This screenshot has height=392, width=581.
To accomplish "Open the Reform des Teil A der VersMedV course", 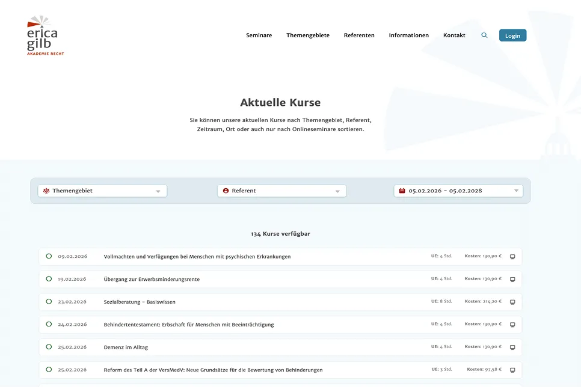I will pos(213,370).
